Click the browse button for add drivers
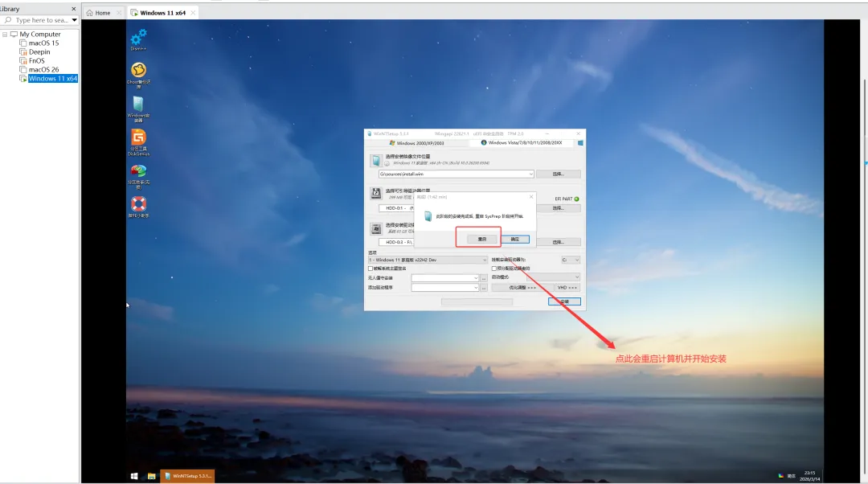The width and height of the screenshot is (868, 484). coord(483,288)
